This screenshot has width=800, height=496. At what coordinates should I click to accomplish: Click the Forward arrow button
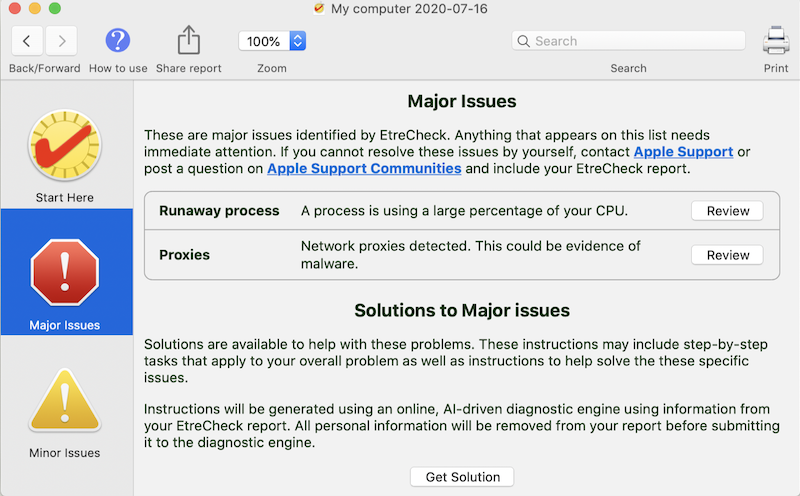61,41
